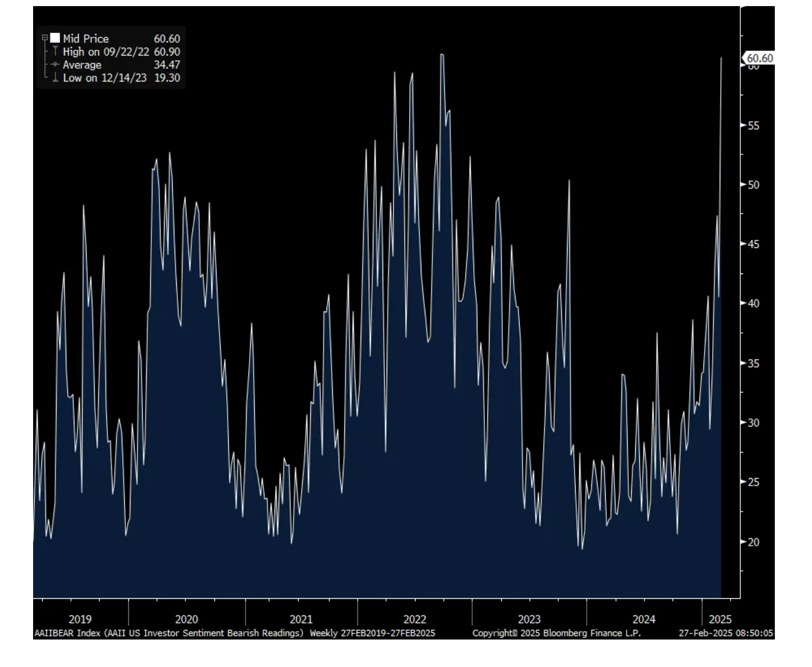Viewport: 812px width, 667px height.
Task: Click the white Mid Price color swatch
Action: (55, 38)
